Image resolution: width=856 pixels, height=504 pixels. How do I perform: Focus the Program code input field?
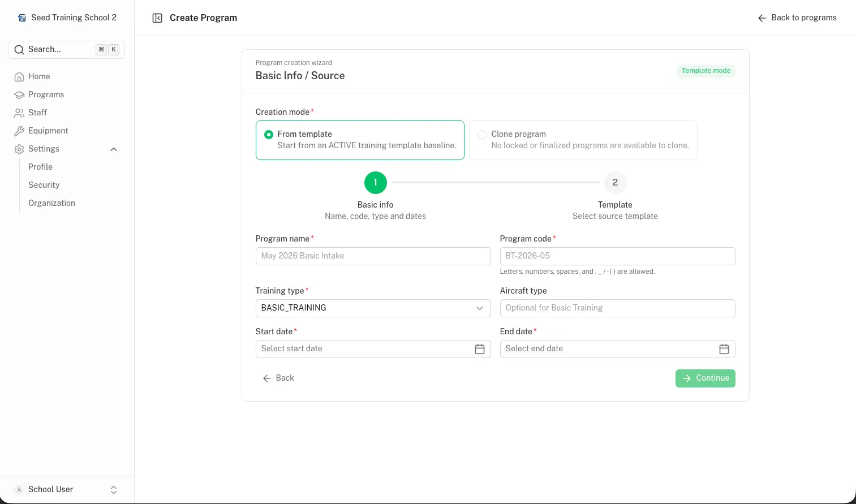618,256
